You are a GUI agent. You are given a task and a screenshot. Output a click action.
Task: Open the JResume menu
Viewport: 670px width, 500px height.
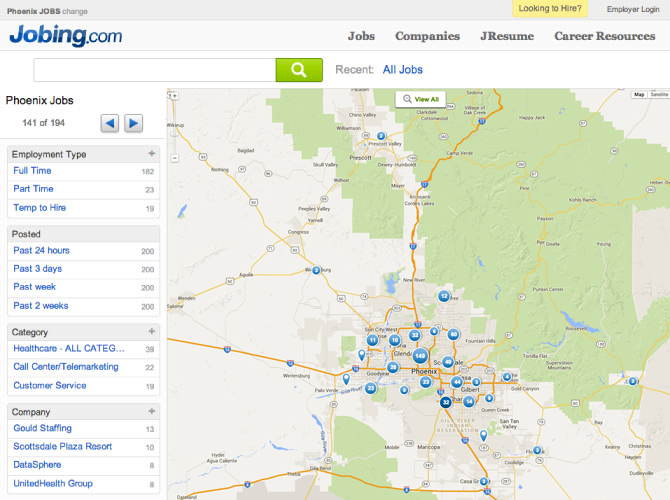point(507,36)
